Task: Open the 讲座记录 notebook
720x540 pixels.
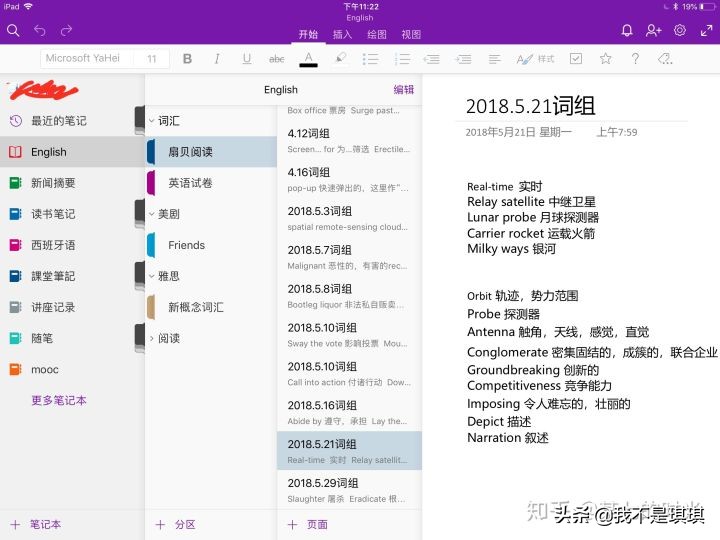Action: tap(72, 307)
